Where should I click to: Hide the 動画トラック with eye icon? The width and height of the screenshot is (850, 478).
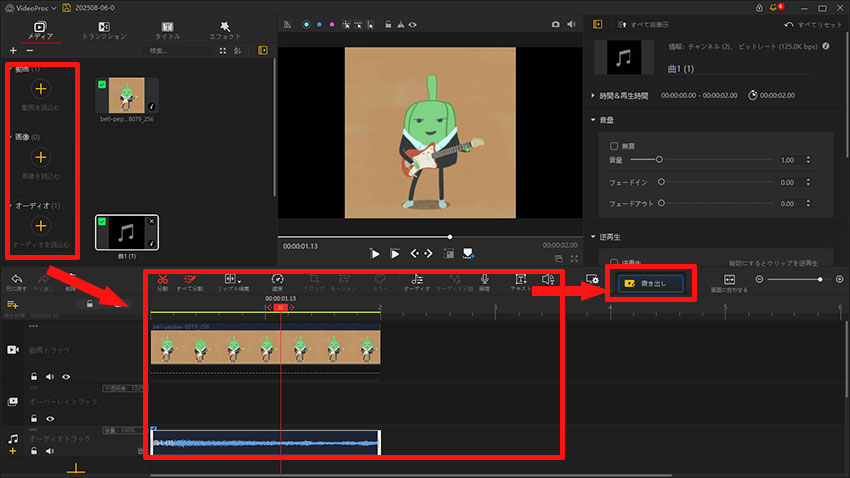[66, 377]
